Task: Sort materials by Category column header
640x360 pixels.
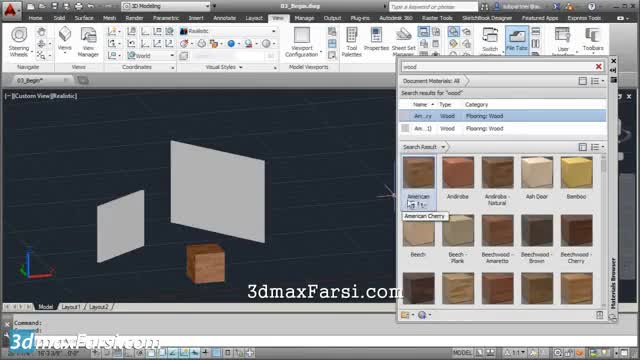Action: [476, 104]
